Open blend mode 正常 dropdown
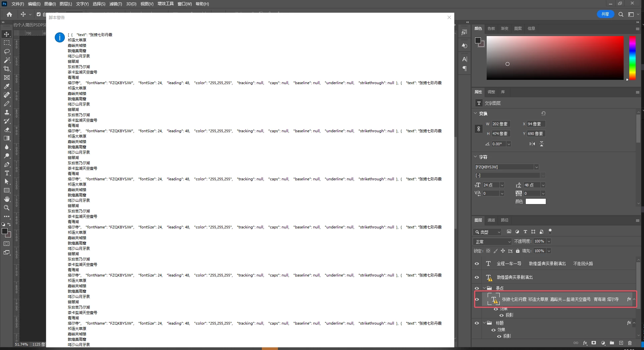Image resolution: width=644 pixels, height=350 pixels. (x=492, y=241)
